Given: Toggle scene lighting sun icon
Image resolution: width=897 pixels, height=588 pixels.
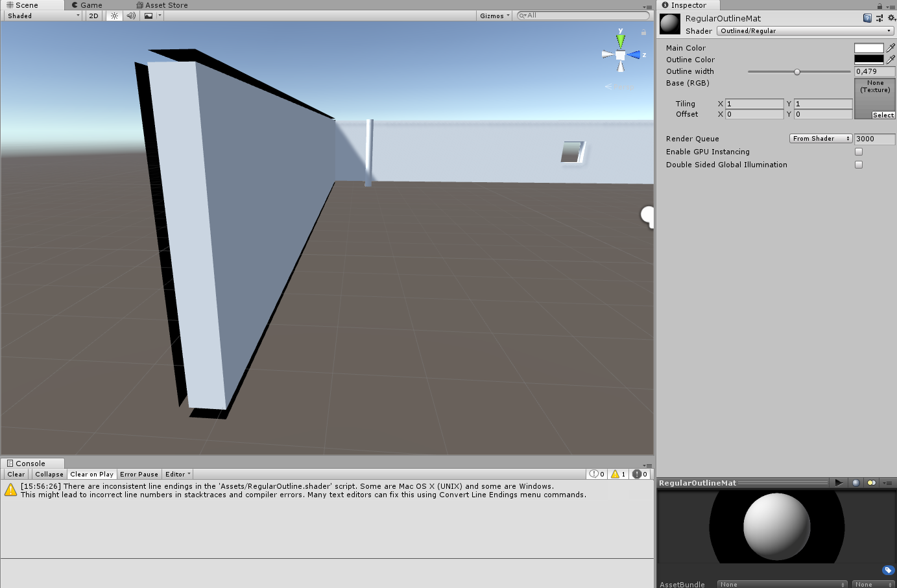Looking at the screenshot, I should click(x=114, y=16).
